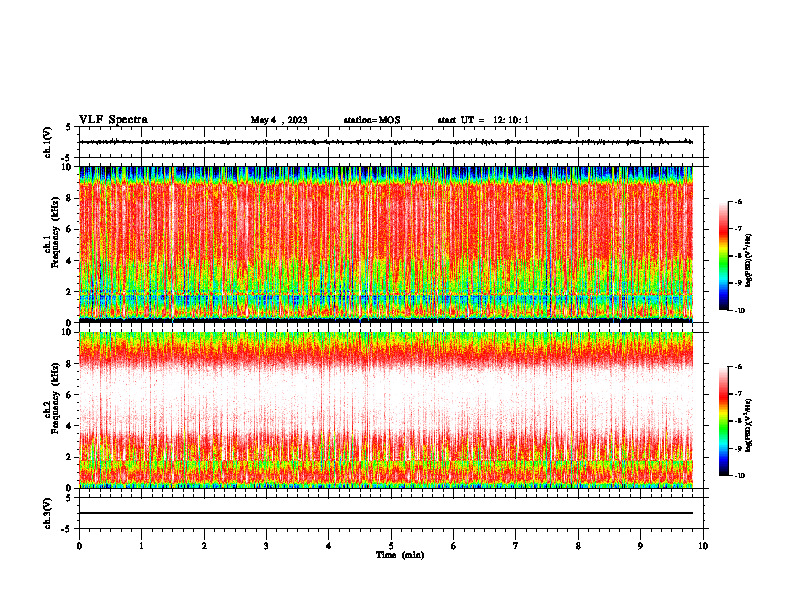Click the "ch.1(V)" waveform axis label
Image resolution: width=792 pixels, height=612 pixels.
[48, 142]
